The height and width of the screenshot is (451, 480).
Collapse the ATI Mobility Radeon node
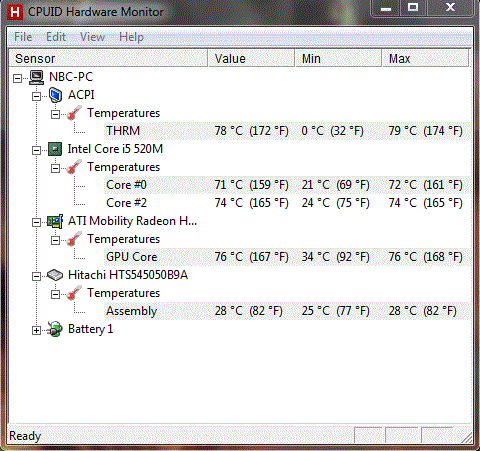click(36, 222)
